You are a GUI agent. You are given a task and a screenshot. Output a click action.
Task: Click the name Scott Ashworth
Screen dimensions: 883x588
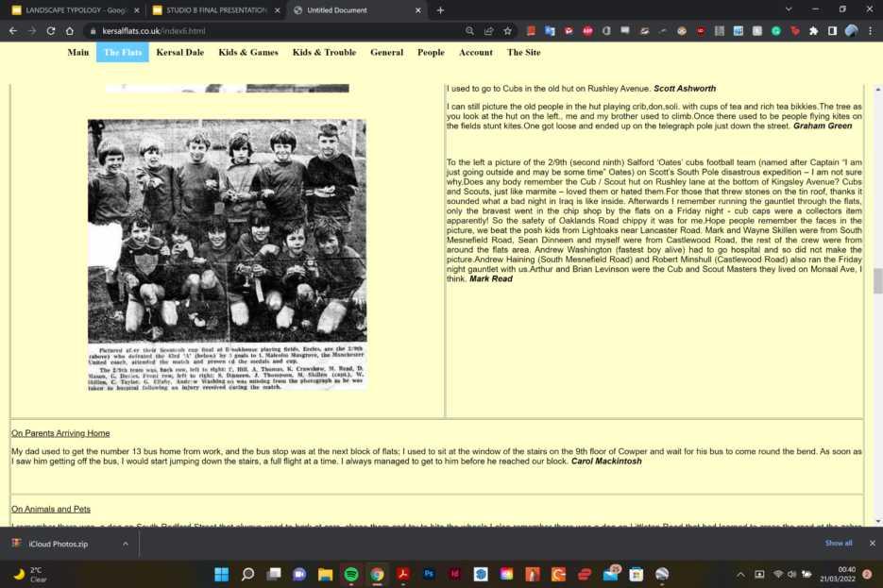coord(685,89)
